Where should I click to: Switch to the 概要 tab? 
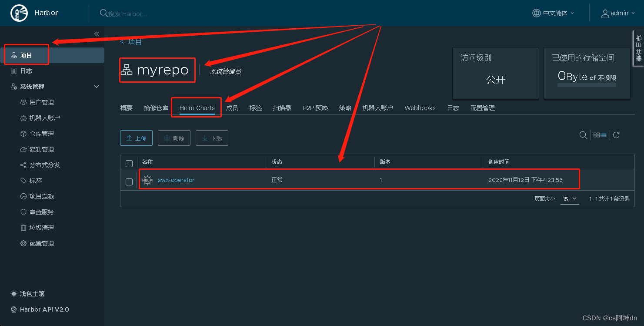tap(127, 108)
